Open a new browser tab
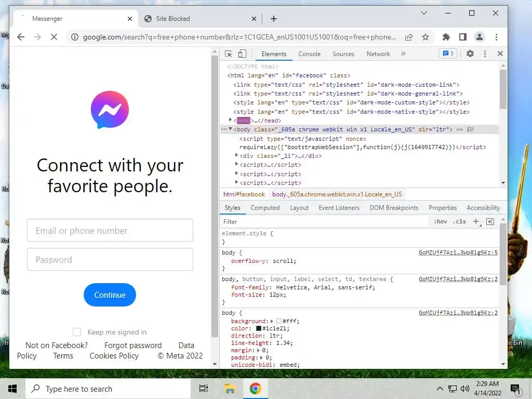This screenshot has height=399, width=532. pos(274,19)
